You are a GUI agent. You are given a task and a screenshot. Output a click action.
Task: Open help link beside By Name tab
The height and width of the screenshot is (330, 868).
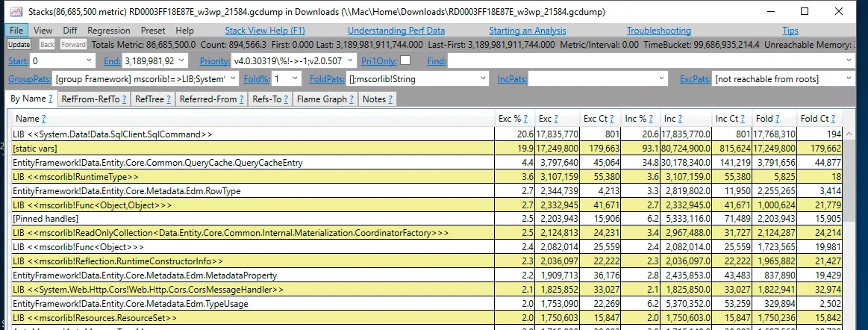point(50,99)
